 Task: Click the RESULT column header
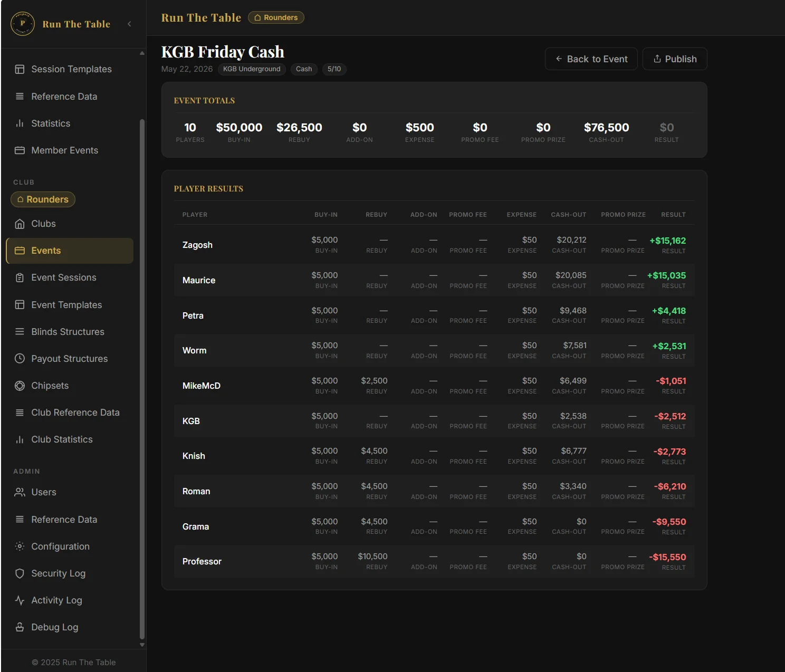coord(673,215)
